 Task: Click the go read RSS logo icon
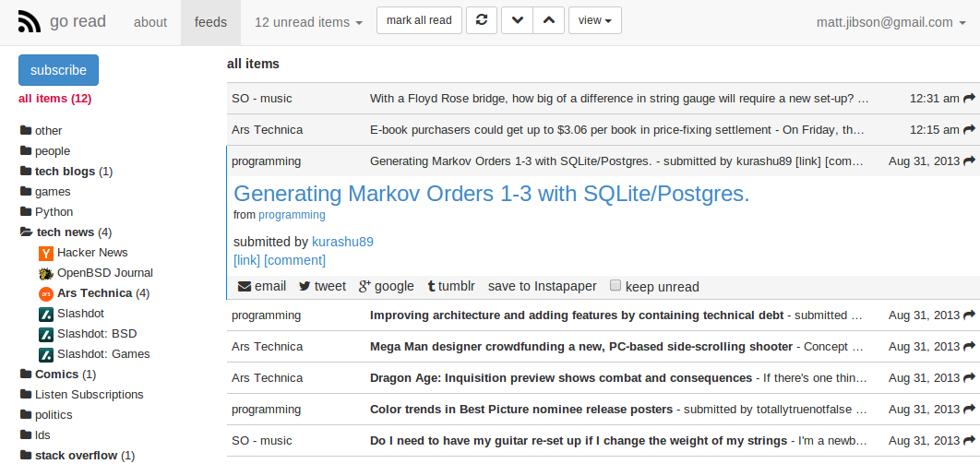30,22
